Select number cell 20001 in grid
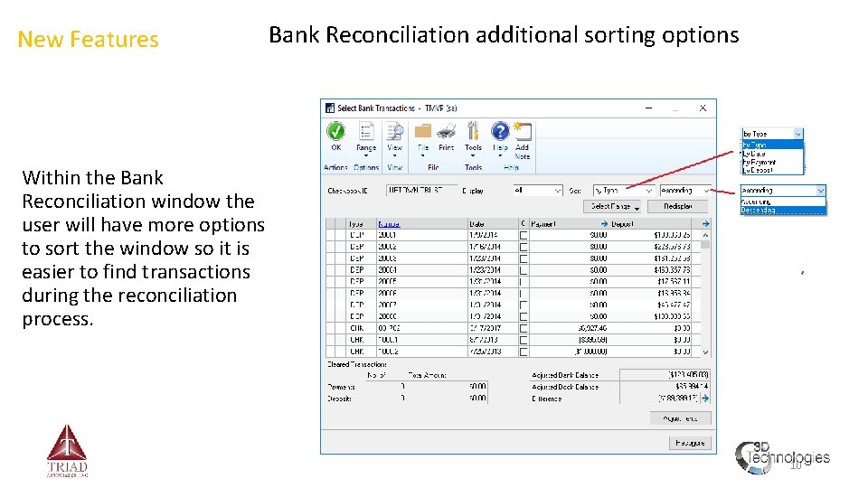This screenshot has width=868, height=488. (x=422, y=235)
